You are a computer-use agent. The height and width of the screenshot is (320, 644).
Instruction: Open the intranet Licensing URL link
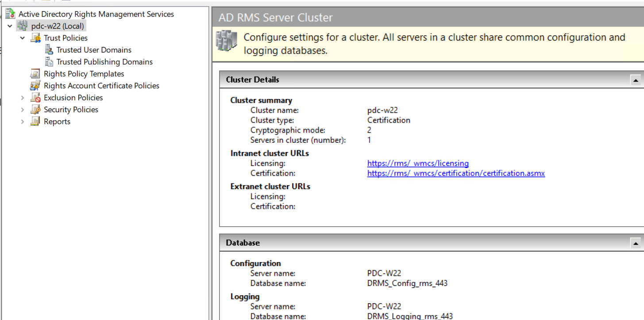click(418, 164)
